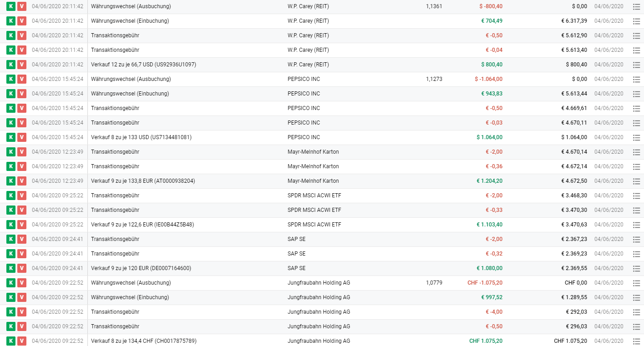Screen dimensions: 644x346
Task: Click V icon on PEPSICO € 4.669,61 balance row
Action: pyautogui.click(x=22, y=108)
